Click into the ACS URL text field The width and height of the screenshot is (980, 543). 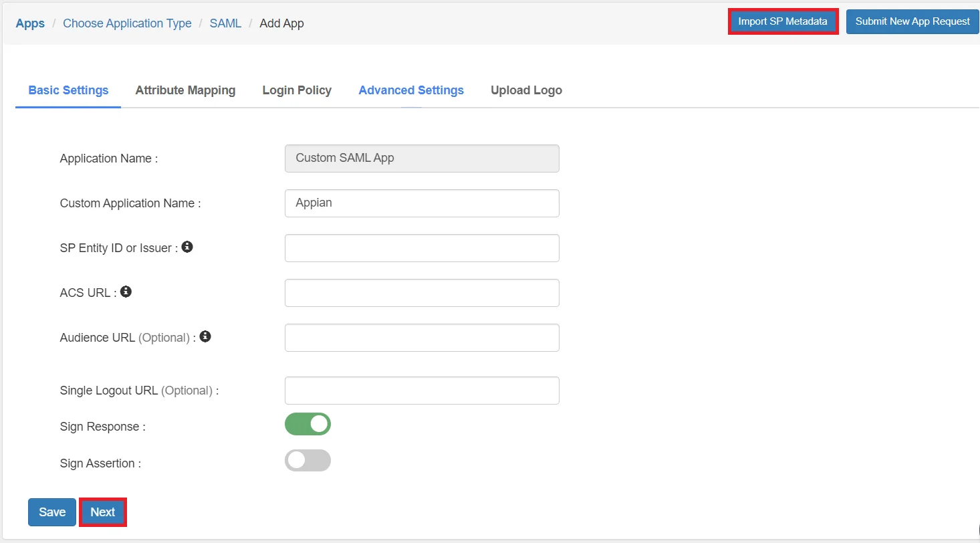[x=422, y=293]
